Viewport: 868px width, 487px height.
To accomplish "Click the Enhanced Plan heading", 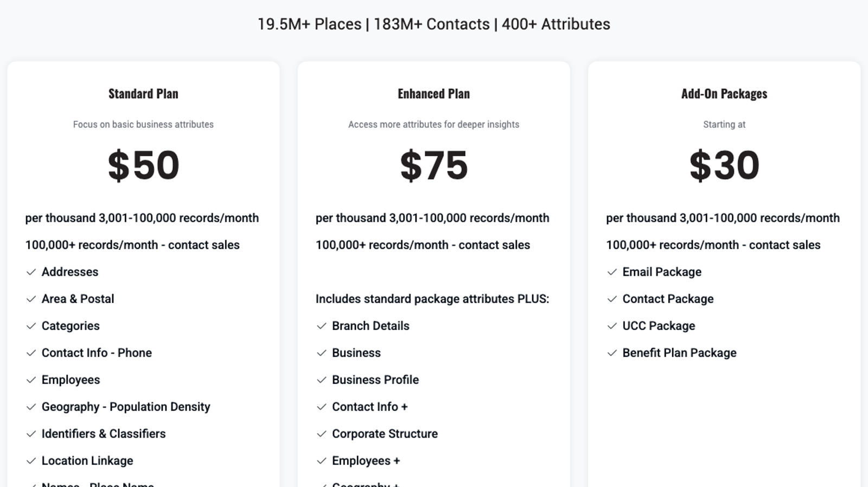I will pyautogui.click(x=434, y=94).
